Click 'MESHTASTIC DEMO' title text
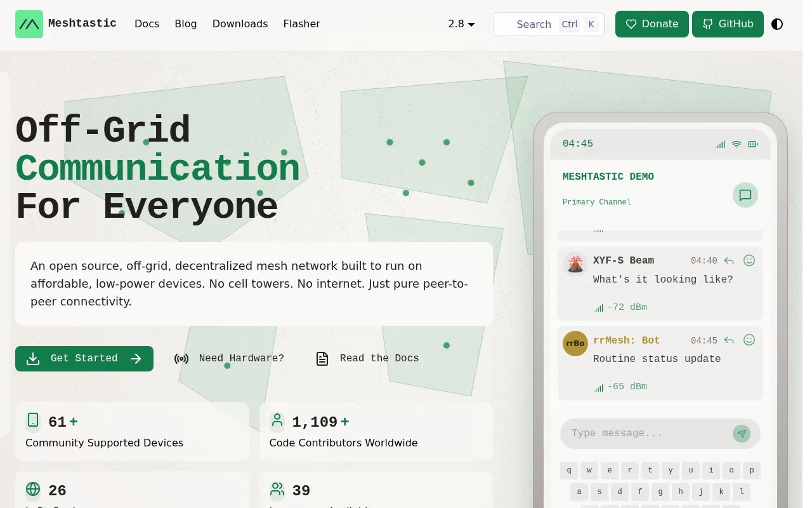812x508 pixels. pos(608,177)
